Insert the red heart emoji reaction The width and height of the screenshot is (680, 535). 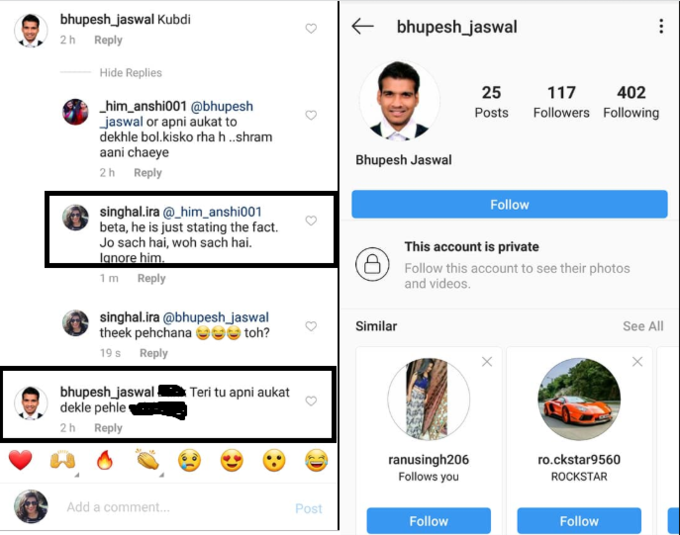coord(20,460)
